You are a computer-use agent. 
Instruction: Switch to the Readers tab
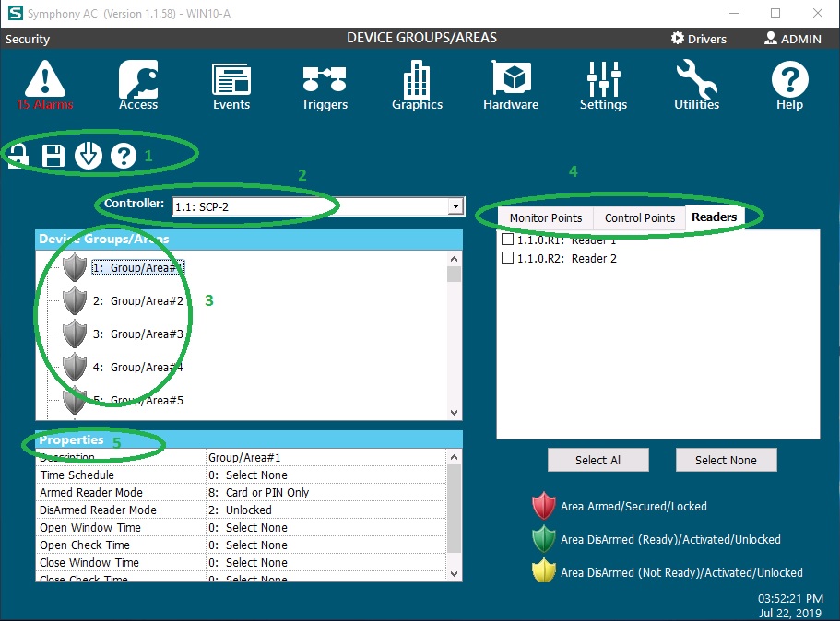[714, 217]
